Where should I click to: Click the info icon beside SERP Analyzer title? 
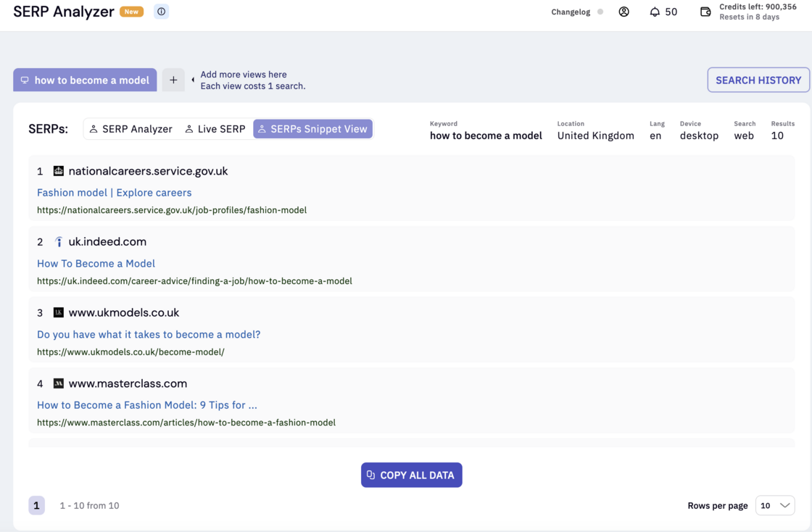pyautogui.click(x=162, y=12)
